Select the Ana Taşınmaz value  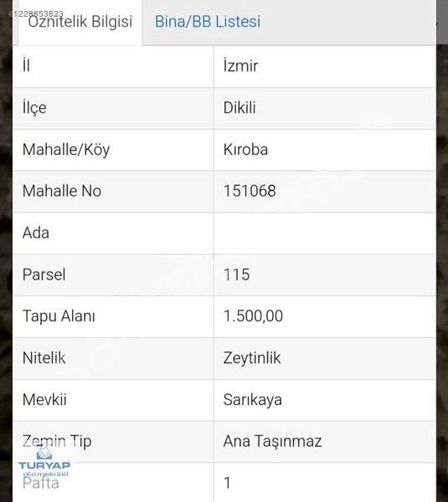pos(272,442)
